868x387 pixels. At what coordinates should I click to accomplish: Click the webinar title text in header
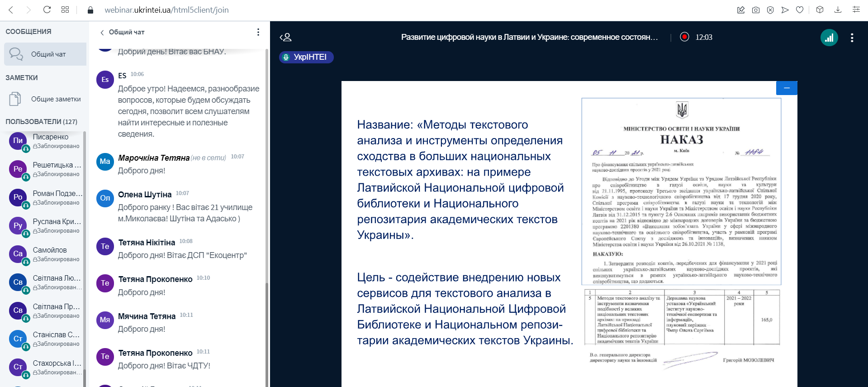529,37
